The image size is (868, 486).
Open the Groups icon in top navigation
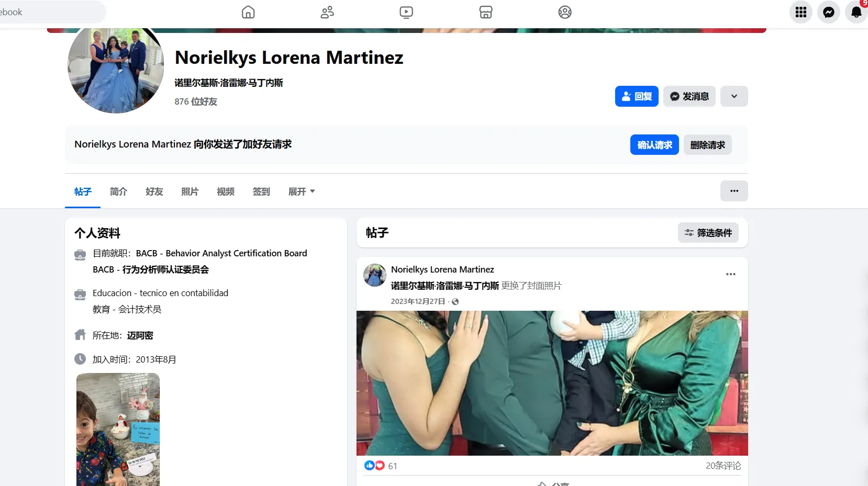tap(564, 12)
